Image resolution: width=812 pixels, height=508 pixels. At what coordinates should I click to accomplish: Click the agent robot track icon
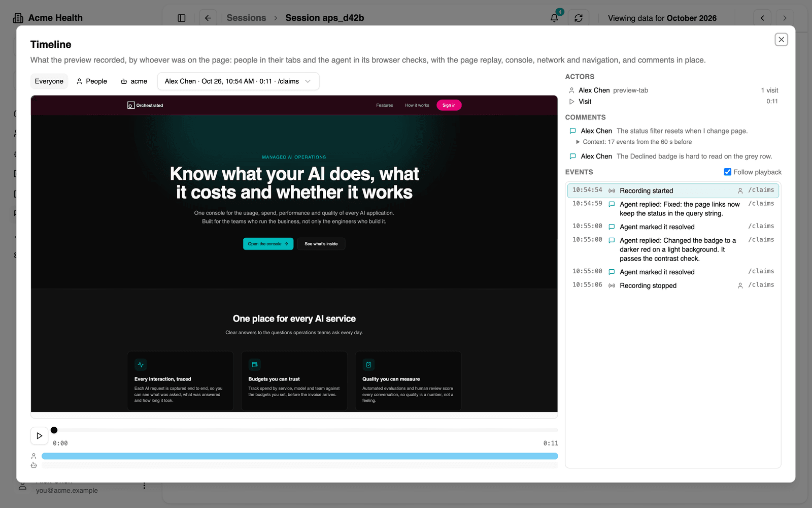34,465
